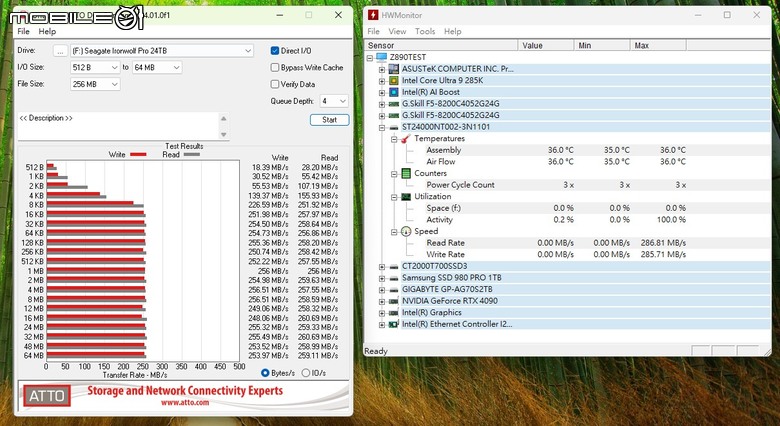Collapse the Speed section

(x=394, y=232)
